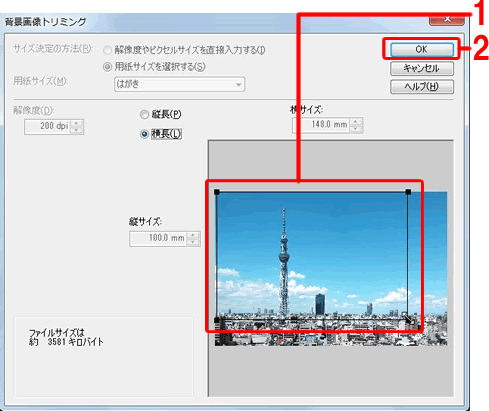Viewport: 489px width, 411px height.
Task: Decrease the 縦サイズ 100.0 mm value
Action: click(x=193, y=242)
